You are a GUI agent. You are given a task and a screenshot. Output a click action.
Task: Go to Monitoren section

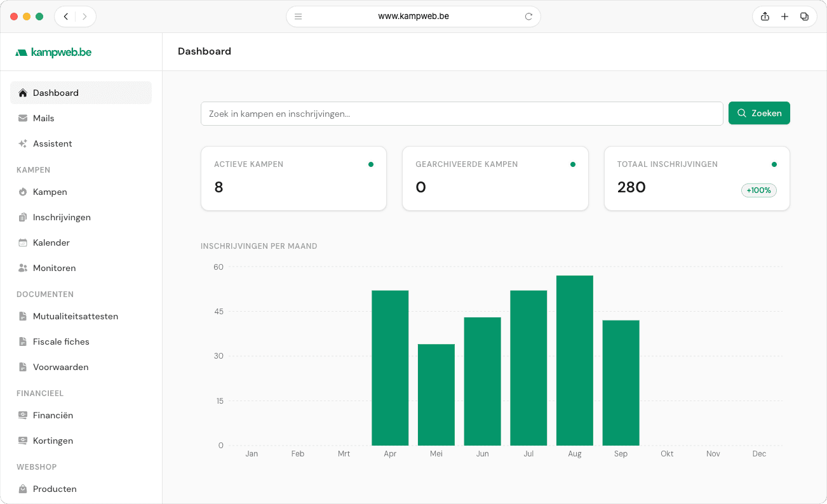pyautogui.click(x=81, y=268)
